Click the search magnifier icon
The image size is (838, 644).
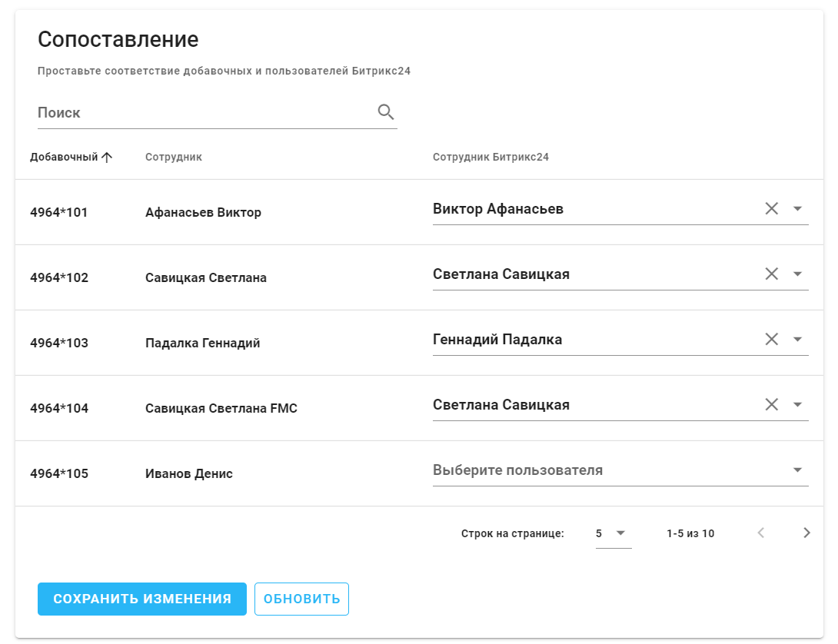pyautogui.click(x=386, y=112)
